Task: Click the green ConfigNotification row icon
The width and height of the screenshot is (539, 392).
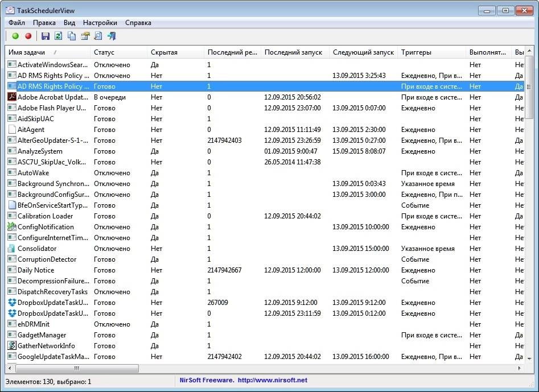Action: (x=12, y=227)
